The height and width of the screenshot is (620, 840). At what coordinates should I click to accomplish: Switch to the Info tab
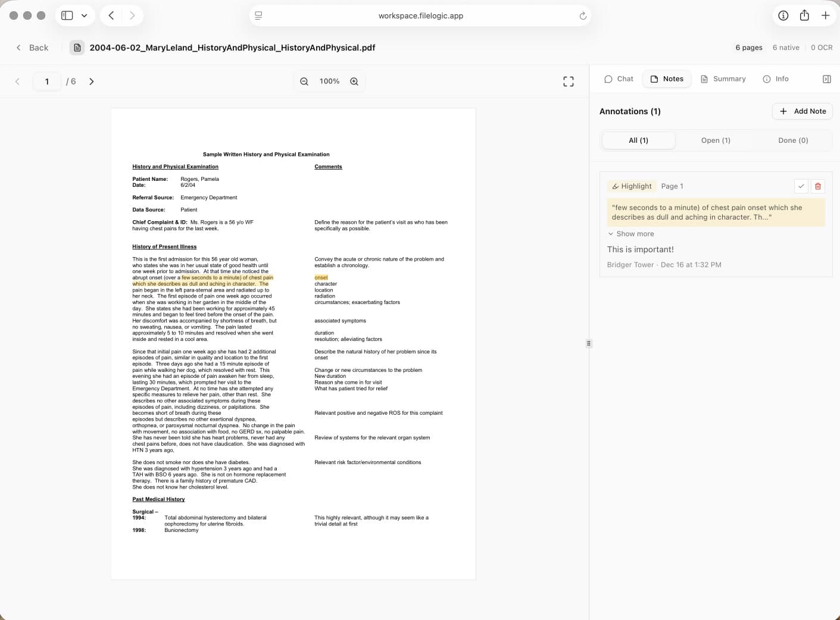click(x=776, y=79)
